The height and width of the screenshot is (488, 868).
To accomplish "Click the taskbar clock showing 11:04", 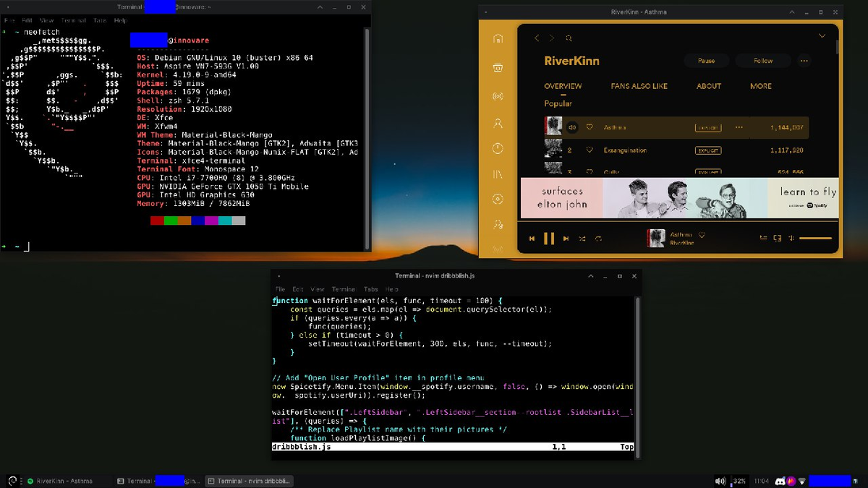I will click(761, 481).
